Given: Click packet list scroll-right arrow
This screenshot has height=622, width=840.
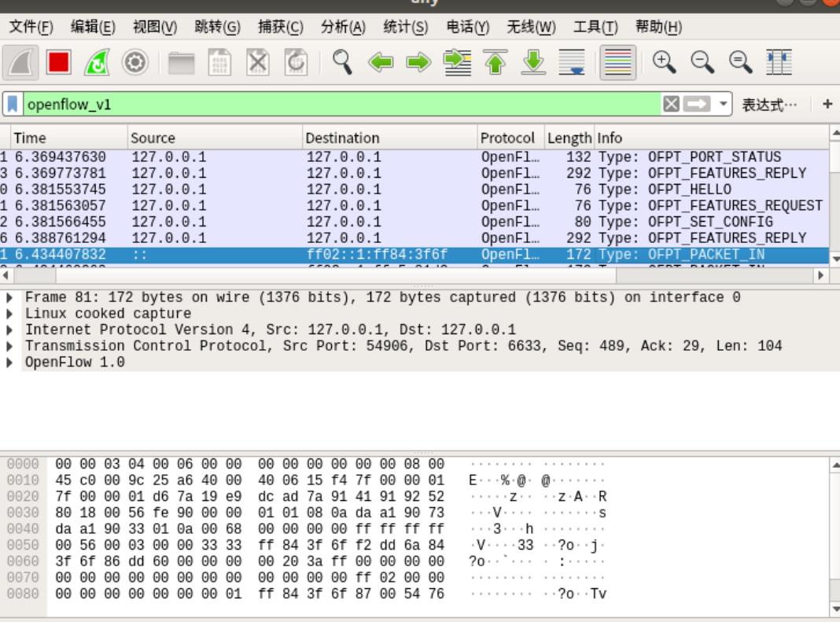Looking at the screenshot, I should click(x=820, y=275).
